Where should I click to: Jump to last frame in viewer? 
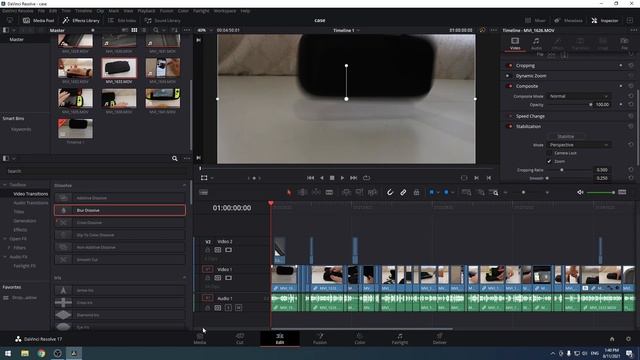click(x=353, y=178)
